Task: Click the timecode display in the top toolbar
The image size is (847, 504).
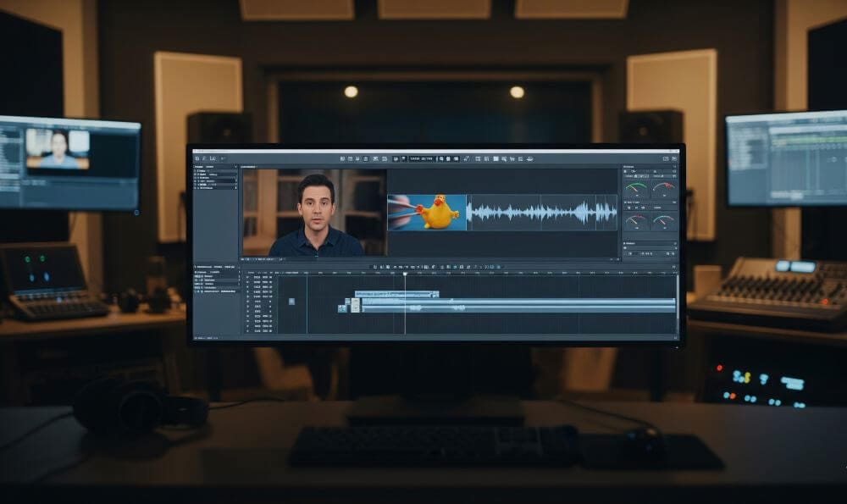Action: (421, 158)
